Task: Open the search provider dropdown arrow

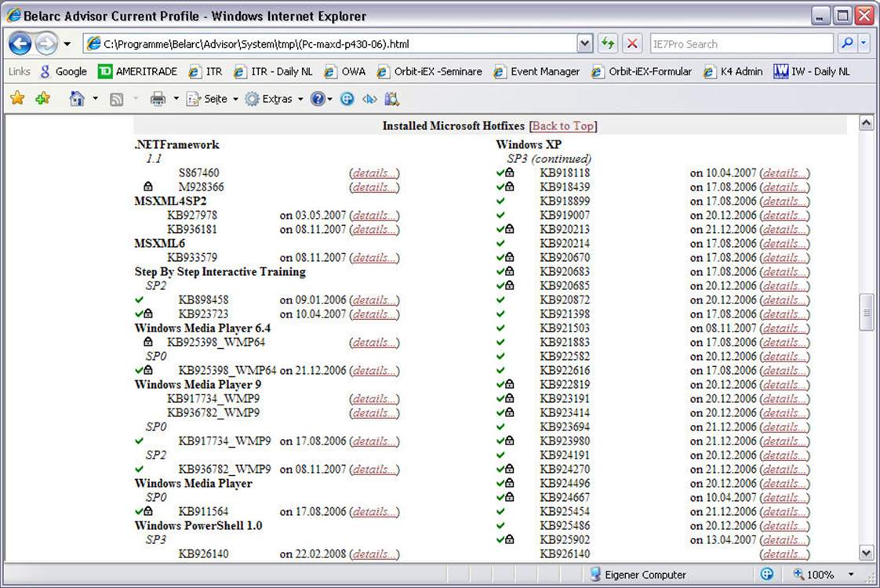Action: 864,43
